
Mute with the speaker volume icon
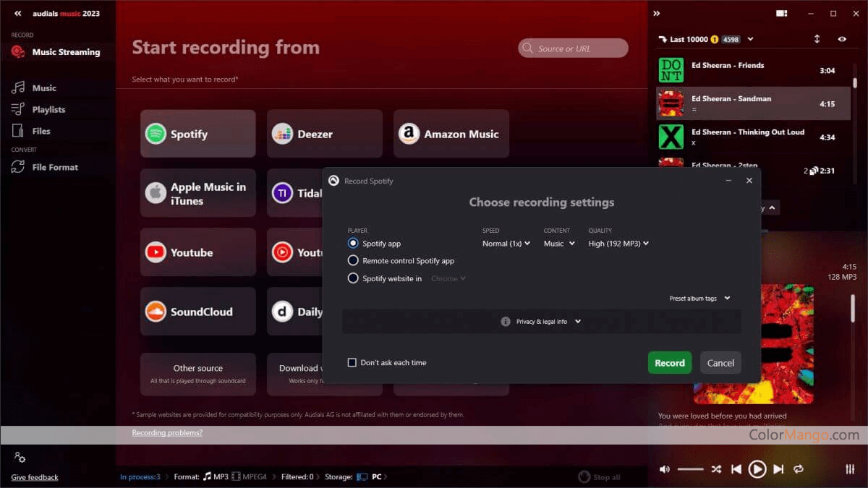point(665,469)
